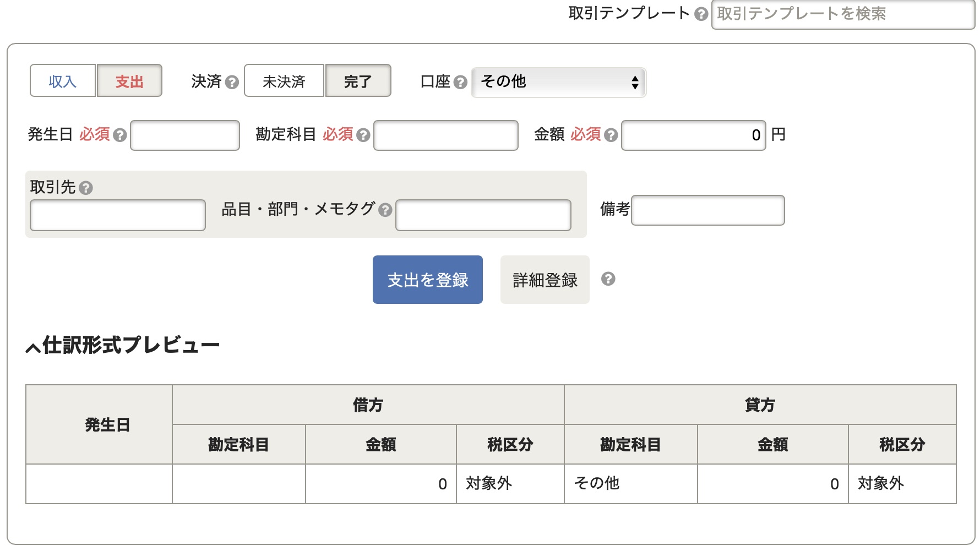Focus the 備考 text field

point(707,210)
